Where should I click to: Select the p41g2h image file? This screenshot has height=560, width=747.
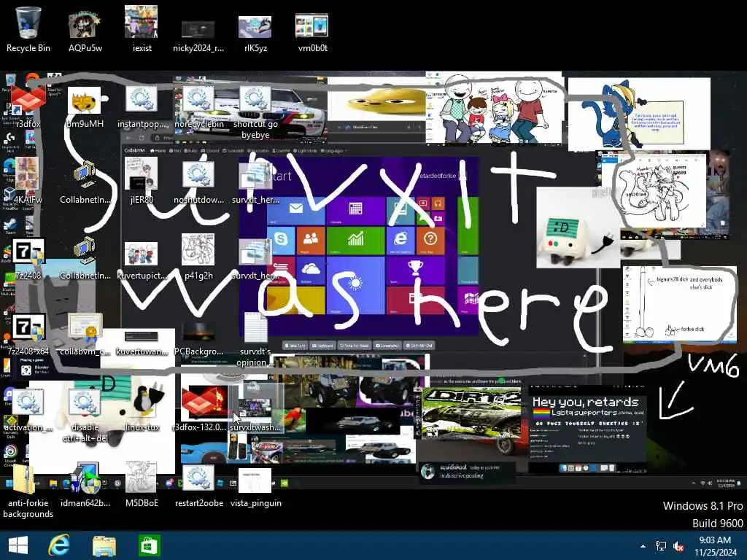pyautogui.click(x=198, y=257)
